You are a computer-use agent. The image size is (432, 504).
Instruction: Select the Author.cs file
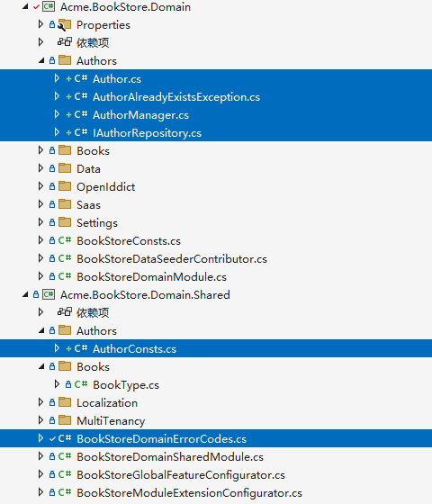(117, 79)
